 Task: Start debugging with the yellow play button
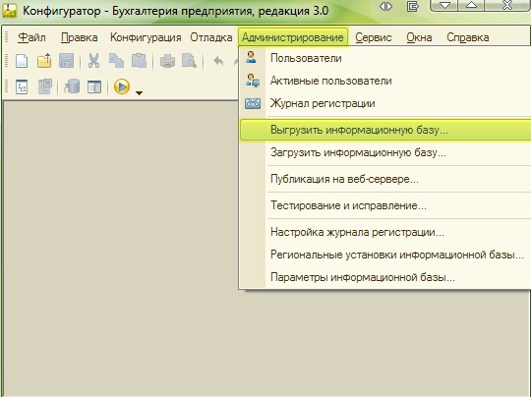(x=122, y=86)
